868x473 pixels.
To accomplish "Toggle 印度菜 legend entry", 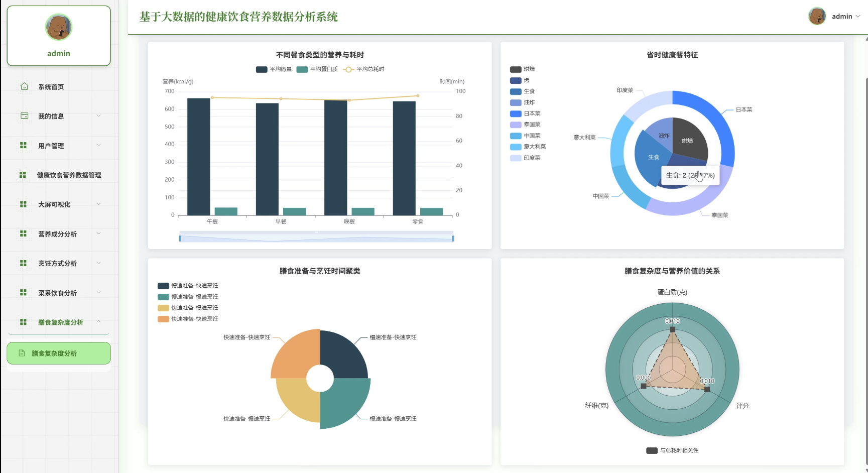I will pyautogui.click(x=526, y=158).
